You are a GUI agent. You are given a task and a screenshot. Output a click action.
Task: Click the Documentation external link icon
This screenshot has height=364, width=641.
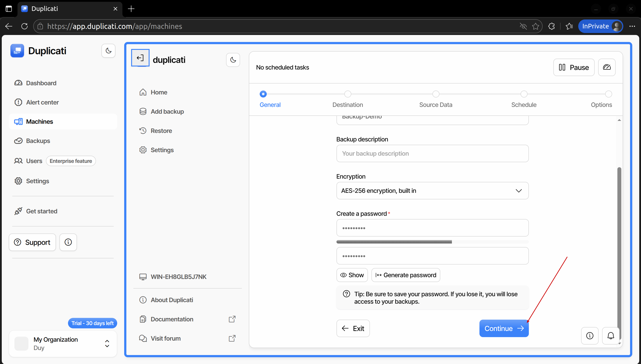(232, 319)
